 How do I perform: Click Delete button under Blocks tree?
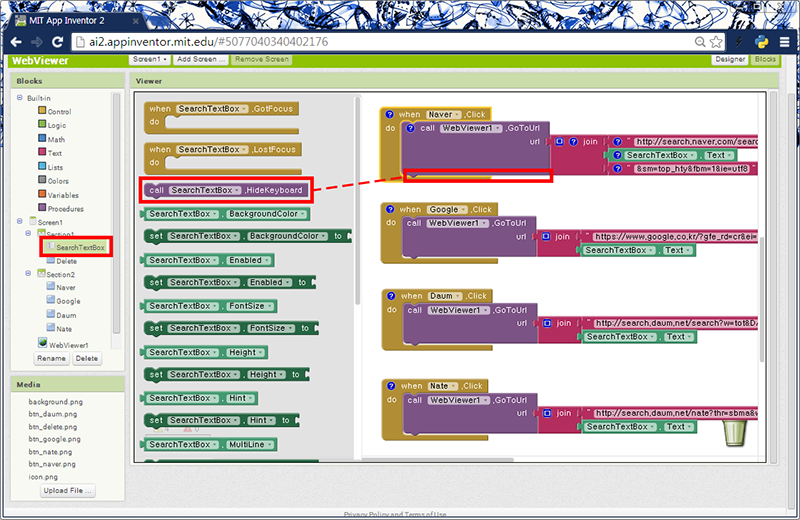(x=87, y=358)
